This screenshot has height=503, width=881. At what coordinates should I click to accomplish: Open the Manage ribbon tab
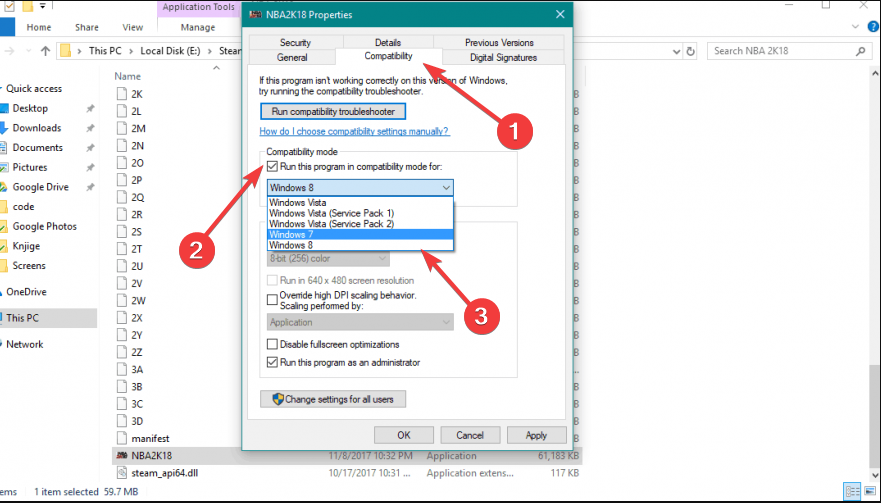tap(198, 27)
